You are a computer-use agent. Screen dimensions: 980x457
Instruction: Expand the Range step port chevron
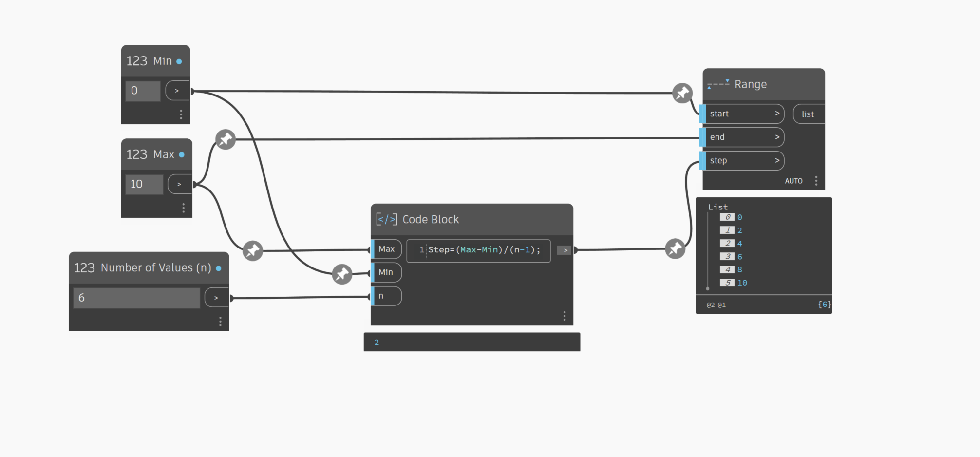coord(777,160)
